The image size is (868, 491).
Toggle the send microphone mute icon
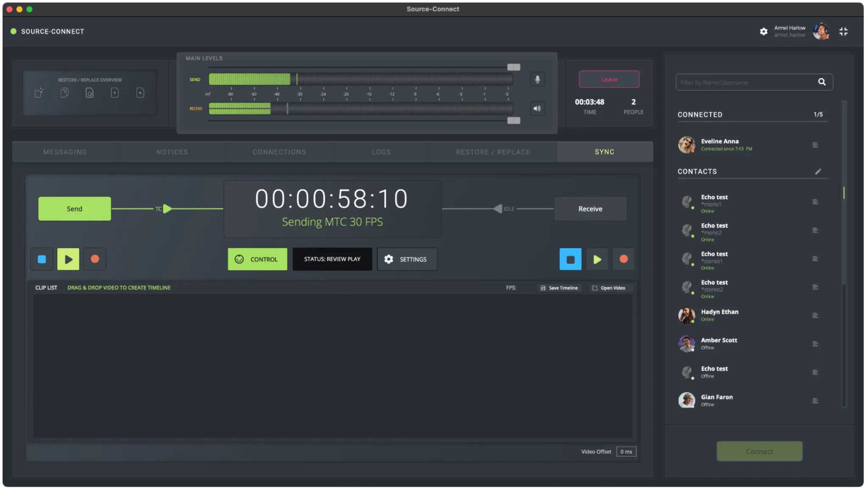click(537, 79)
